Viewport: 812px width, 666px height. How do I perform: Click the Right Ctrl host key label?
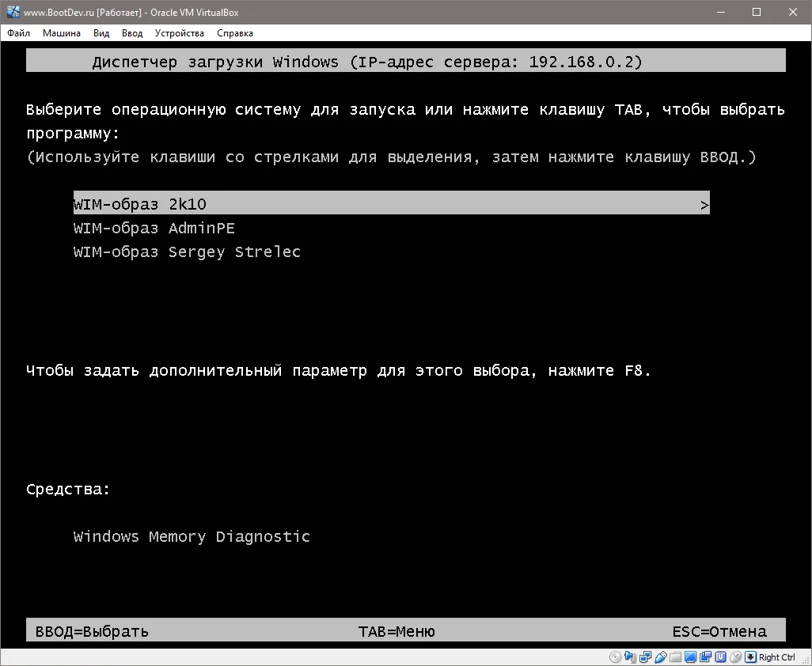point(777,657)
